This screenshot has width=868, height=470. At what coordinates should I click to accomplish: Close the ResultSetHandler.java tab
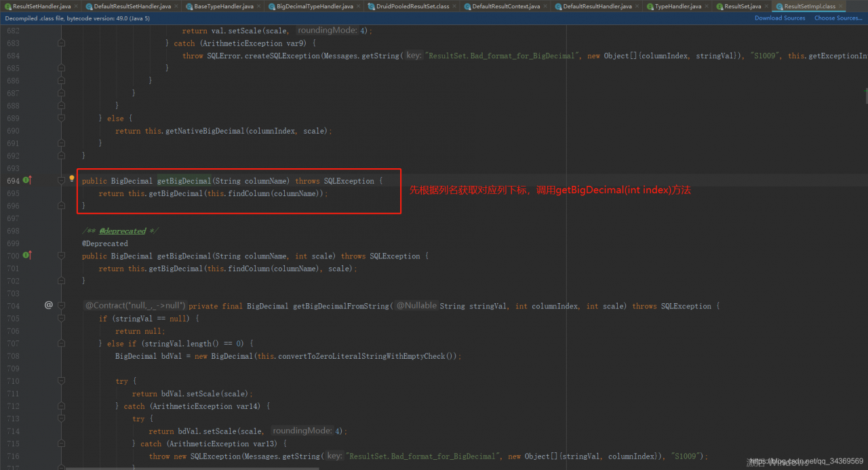point(77,6)
